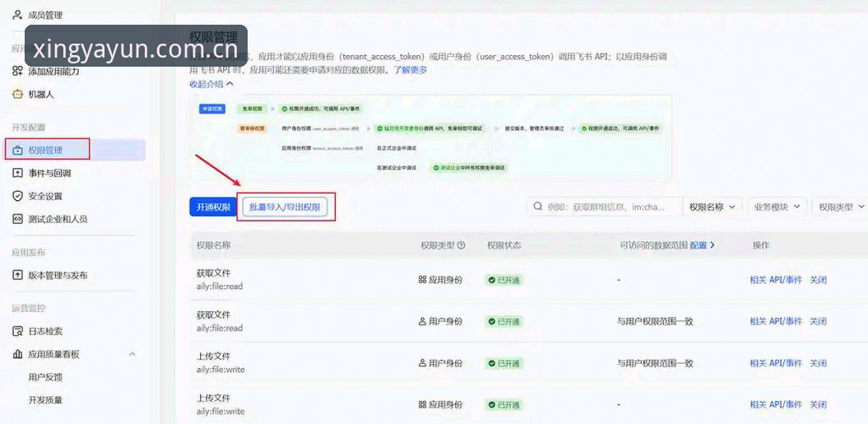Click the 权限管理 intro flowchart image
The height and width of the screenshot is (424, 868).
[430, 138]
